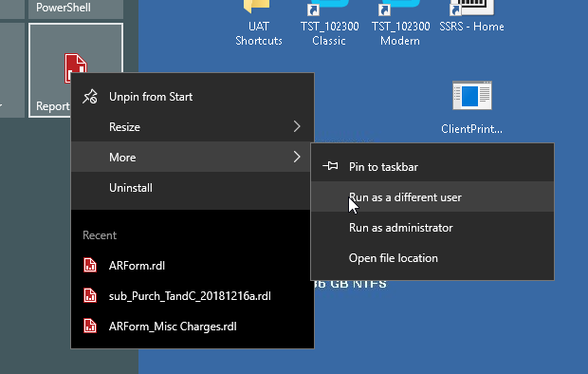This screenshot has height=374, width=588.
Task: Click the sub_Purch_TandC_20181216a.rdl file icon
Action: 90,295
